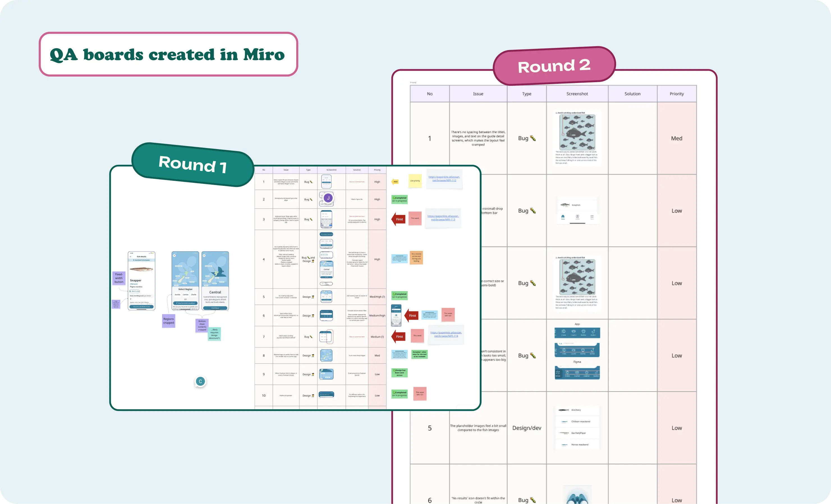Click Round 2 'No' column header
The image size is (831, 504).
(x=430, y=94)
